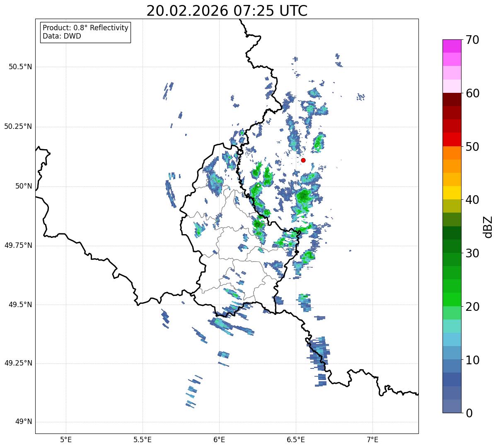Pick the olive colorbar swatch just below 40
This screenshot has height=448, width=498.
(452, 206)
